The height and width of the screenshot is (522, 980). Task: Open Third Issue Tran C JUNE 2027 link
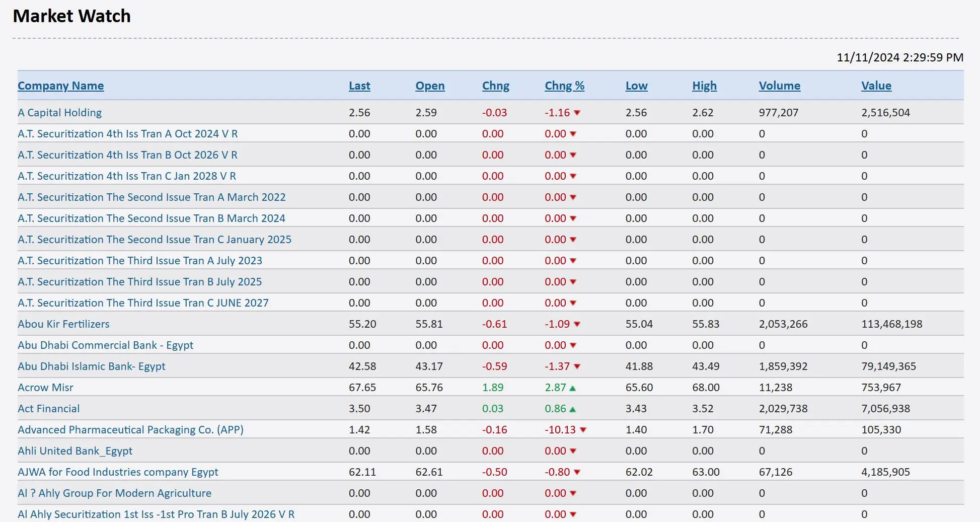143,303
